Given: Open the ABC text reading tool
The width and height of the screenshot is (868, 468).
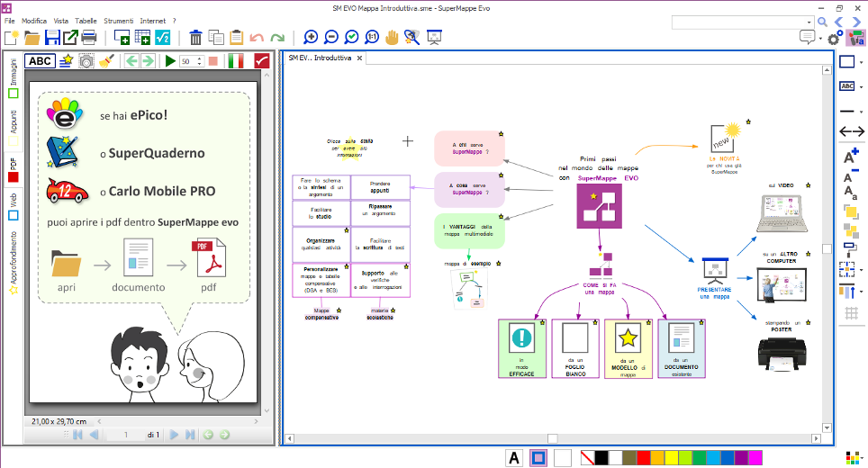Looking at the screenshot, I should (x=40, y=61).
